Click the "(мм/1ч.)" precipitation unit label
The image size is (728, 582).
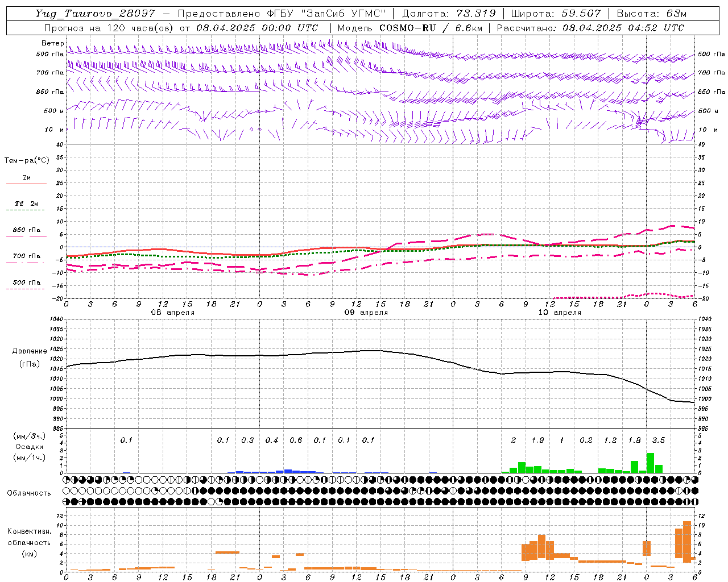coord(30,458)
